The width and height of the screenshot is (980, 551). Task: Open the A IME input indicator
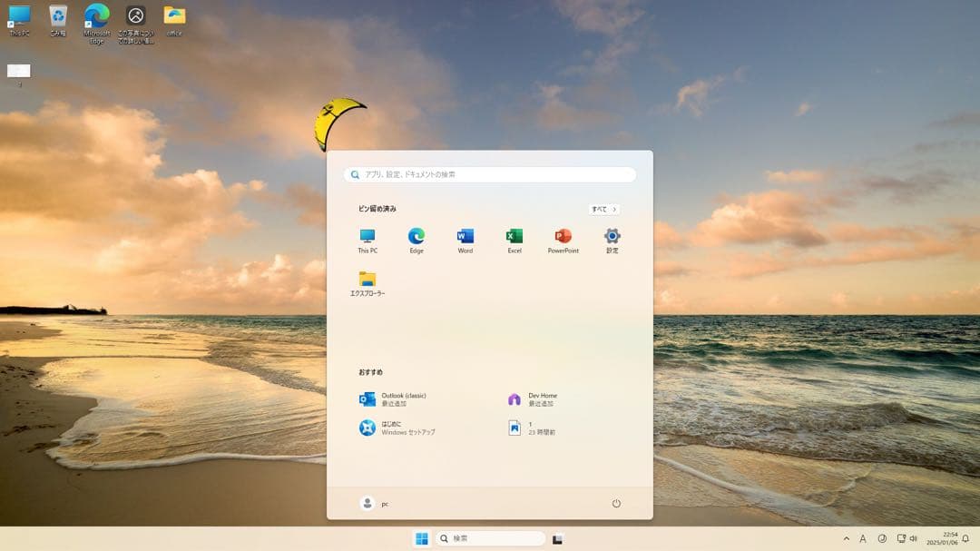click(x=862, y=538)
